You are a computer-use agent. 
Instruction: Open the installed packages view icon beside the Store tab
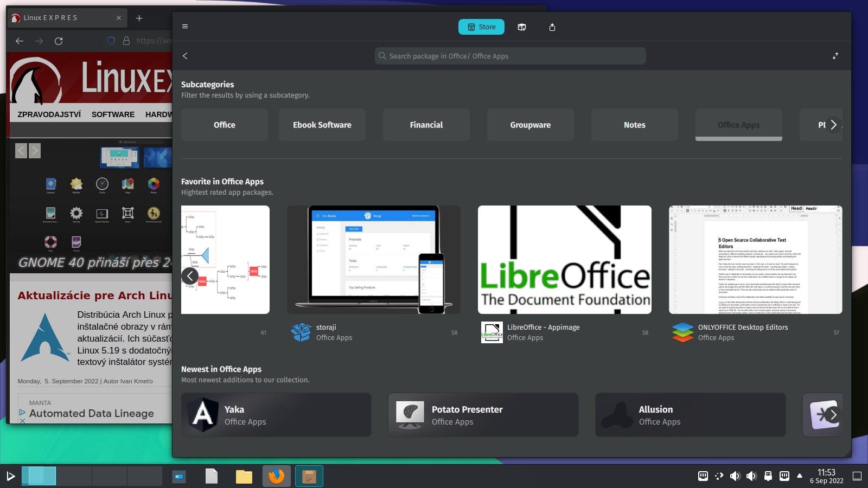pos(522,27)
